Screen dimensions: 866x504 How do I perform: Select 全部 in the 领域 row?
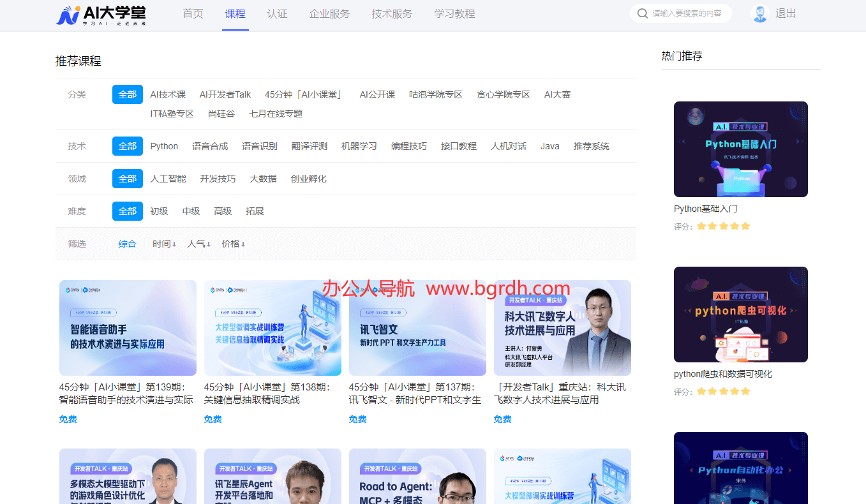[x=128, y=179]
